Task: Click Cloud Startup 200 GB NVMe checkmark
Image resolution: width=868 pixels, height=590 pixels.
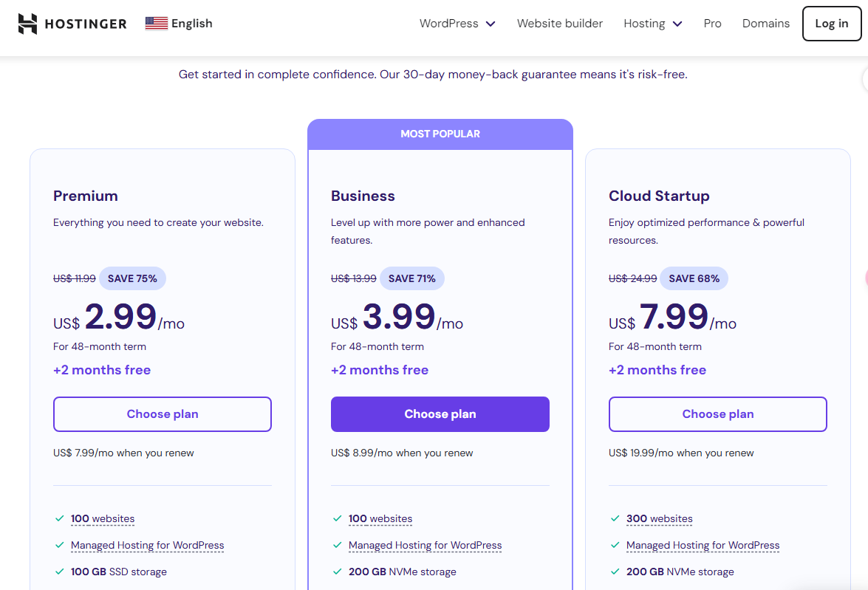Action: pyautogui.click(x=615, y=572)
